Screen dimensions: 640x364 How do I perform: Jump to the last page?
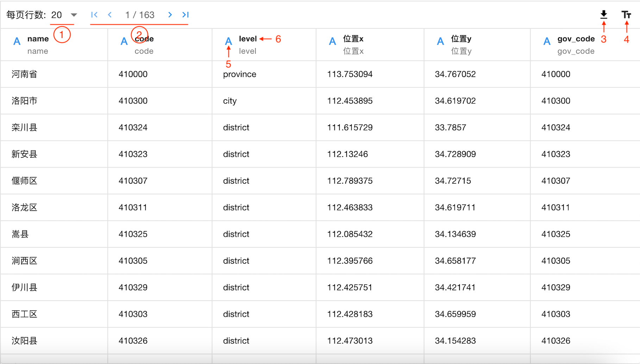point(186,15)
